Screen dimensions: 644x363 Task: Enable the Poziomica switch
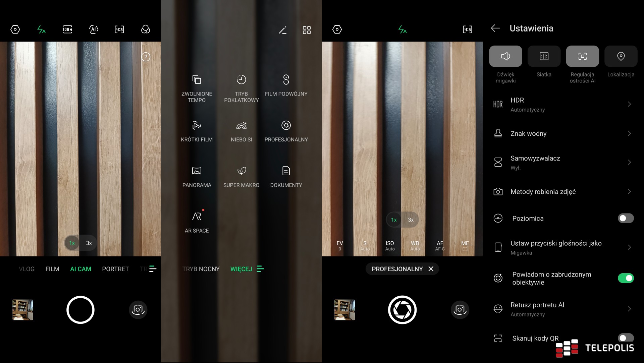click(625, 218)
